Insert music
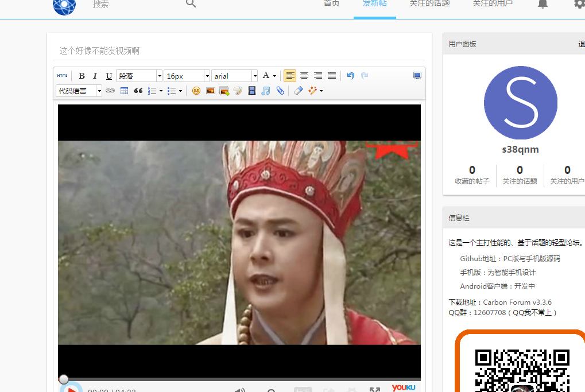Image resolution: width=585 pixels, height=392 pixels. point(266,91)
